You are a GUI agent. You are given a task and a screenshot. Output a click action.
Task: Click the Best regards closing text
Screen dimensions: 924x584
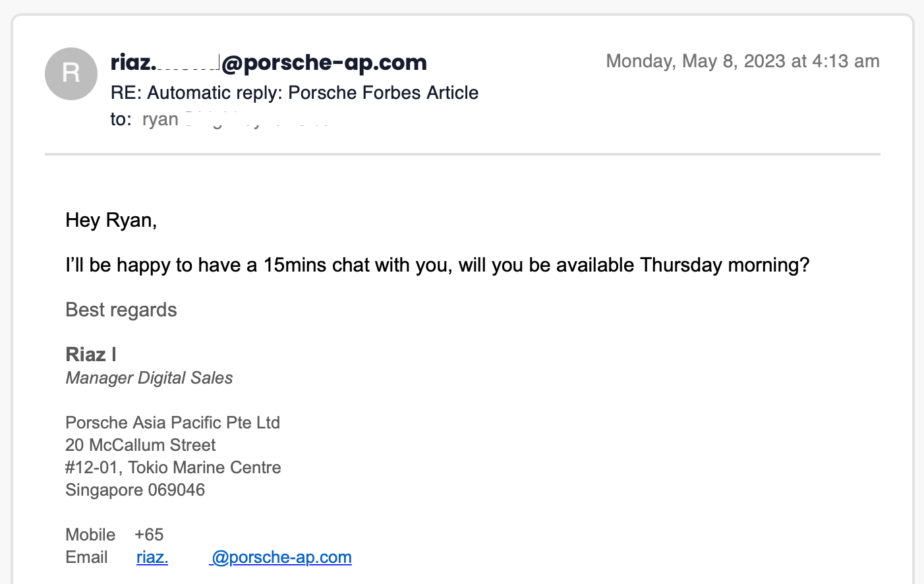(121, 310)
